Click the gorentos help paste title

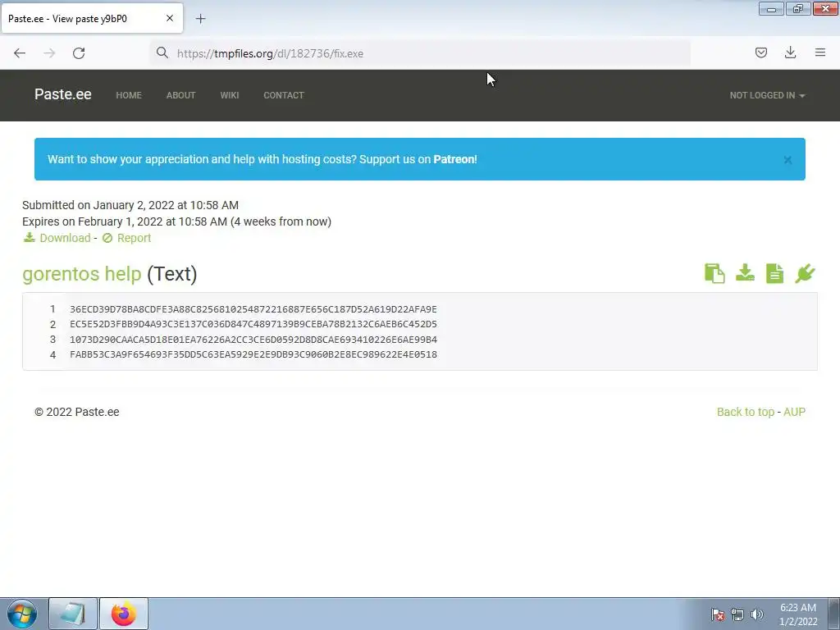81,274
